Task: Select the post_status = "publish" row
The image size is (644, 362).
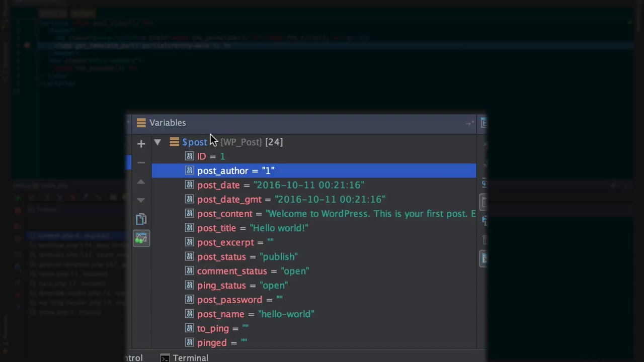Action: coord(314,257)
